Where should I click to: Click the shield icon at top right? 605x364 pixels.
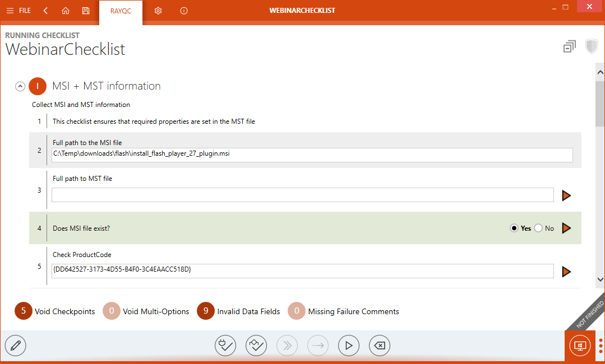[592, 46]
